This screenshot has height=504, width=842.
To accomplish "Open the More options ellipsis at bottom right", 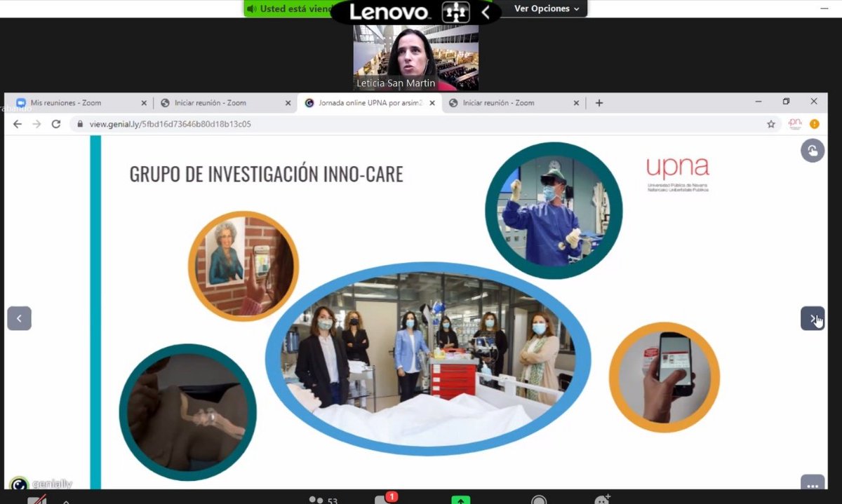I will (x=812, y=485).
